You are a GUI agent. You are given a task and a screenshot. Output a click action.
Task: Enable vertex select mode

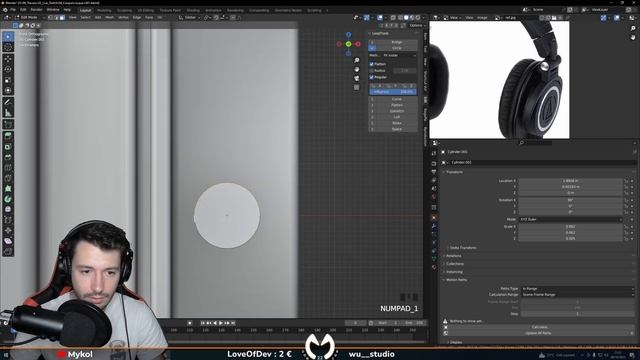pyautogui.click(x=51, y=18)
